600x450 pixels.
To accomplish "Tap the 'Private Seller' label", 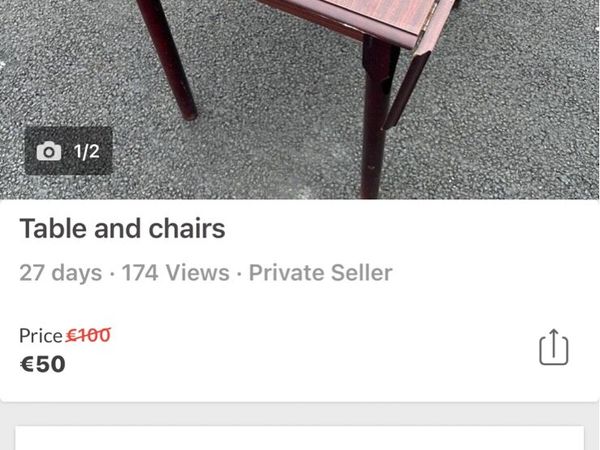I will 321,273.
